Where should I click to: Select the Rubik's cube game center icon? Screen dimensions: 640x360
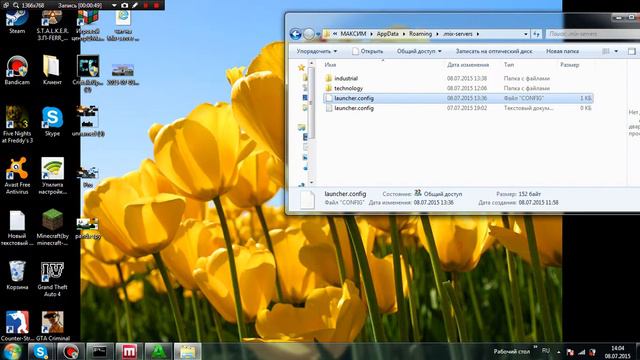[88, 25]
